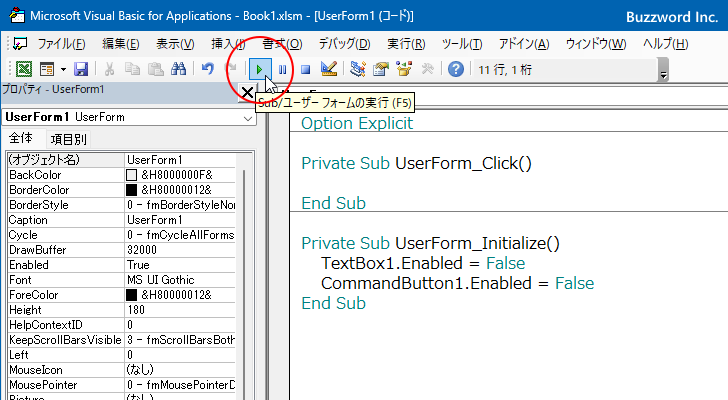The width and height of the screenshot is (728, 400).
Task: Click the Private Sub UserForm_Click() line
Action: (x=416, y=163)
